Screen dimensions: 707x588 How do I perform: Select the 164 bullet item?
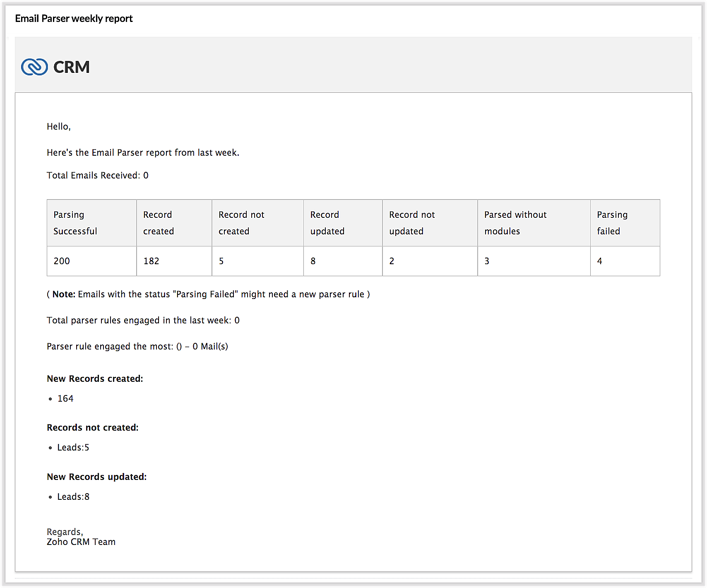point(65,398)
